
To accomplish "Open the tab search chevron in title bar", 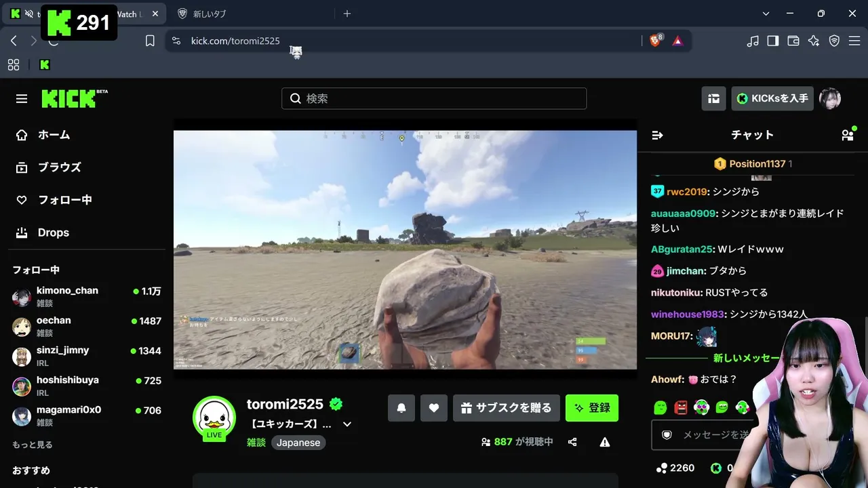I will coord(766,14).
